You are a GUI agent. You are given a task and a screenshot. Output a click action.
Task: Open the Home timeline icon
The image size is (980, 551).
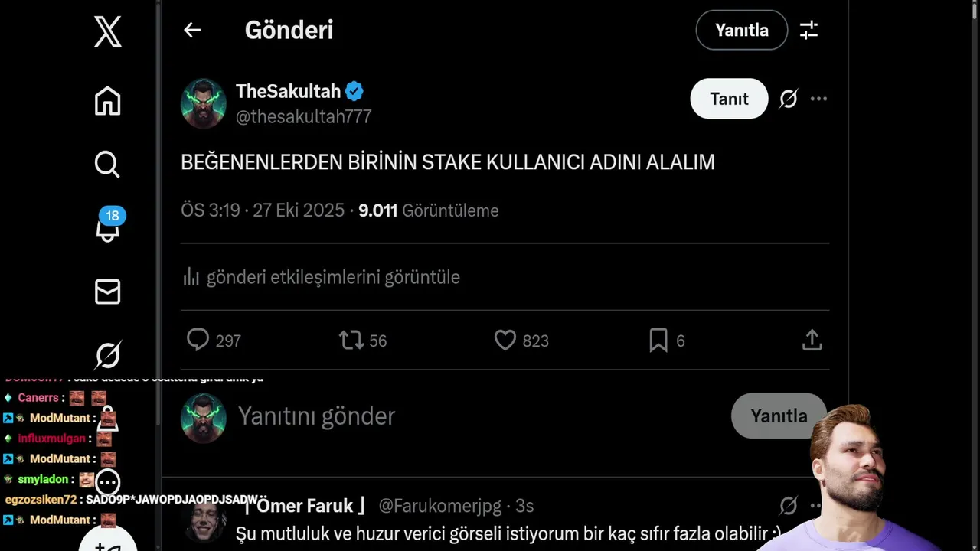(108, 101)
